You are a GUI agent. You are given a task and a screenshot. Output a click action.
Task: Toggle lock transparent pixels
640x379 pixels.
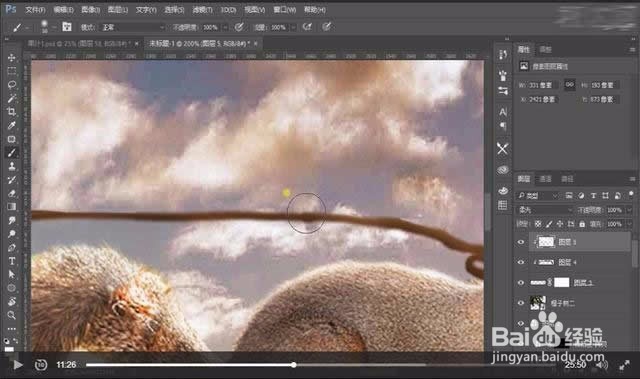coord(538,224)
